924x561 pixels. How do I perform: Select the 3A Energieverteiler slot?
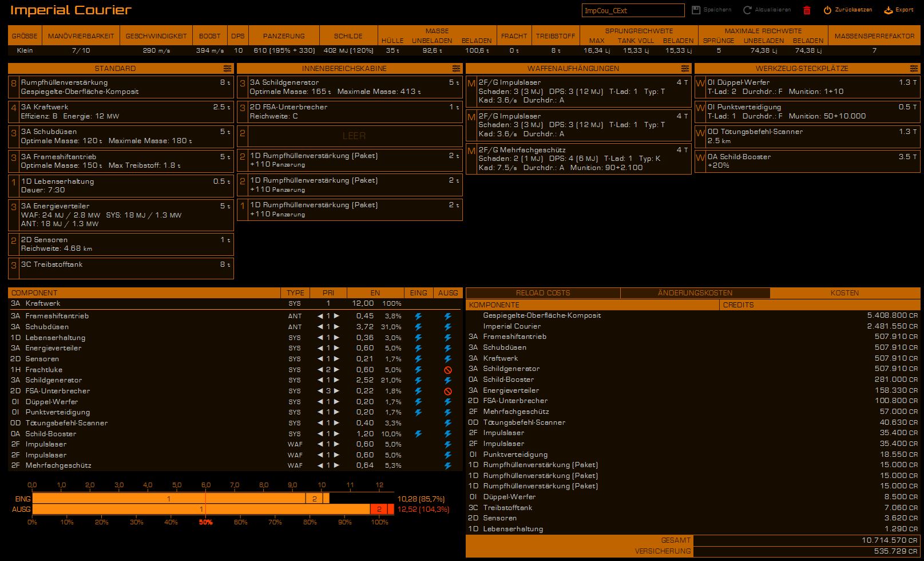click(121, 215)
